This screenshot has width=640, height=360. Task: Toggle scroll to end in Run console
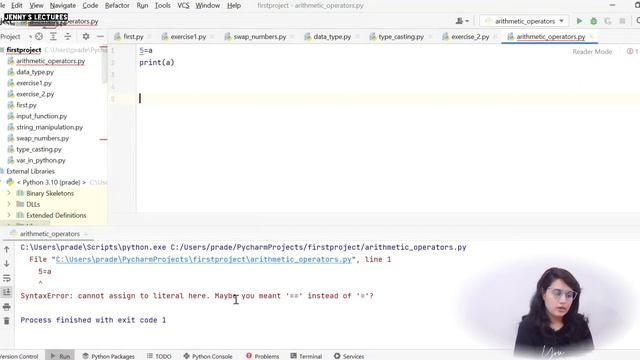tap(7, 292)
